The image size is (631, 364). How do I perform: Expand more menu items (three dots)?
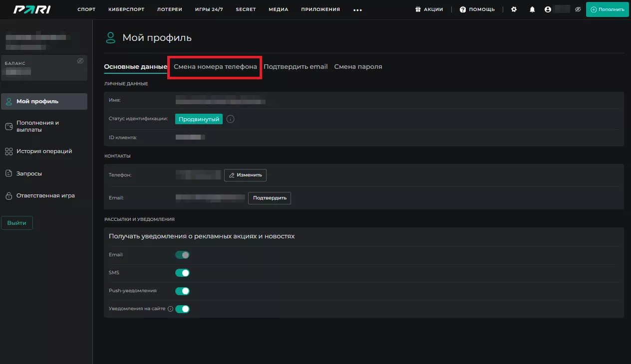[x=357, y=9]
